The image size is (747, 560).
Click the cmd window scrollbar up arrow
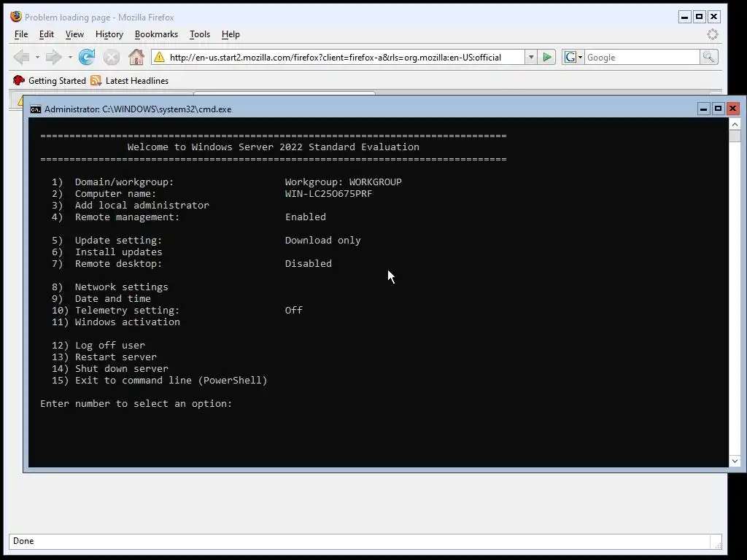point(735,125)
